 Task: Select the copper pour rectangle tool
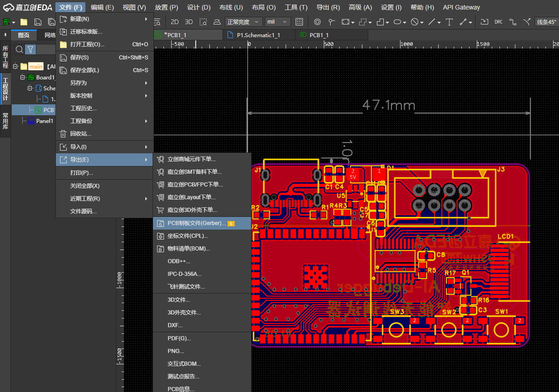tap(345, 22)
